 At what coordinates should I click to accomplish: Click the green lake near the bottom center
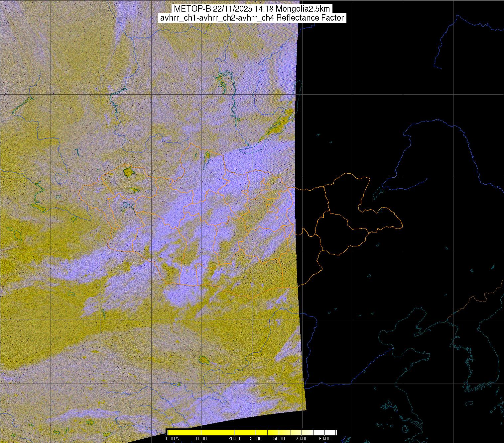tap(203, 360)
